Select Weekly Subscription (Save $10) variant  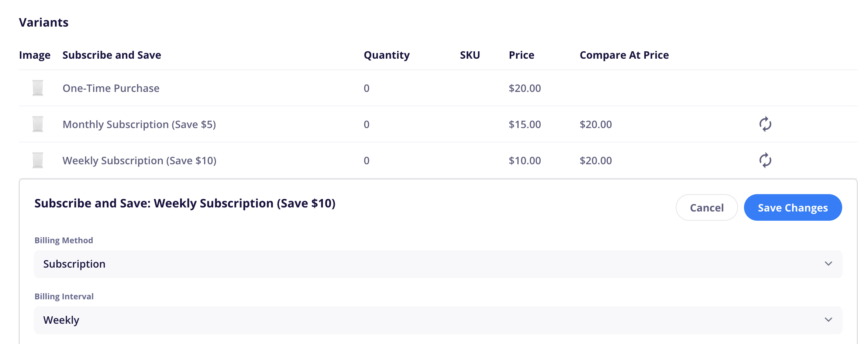[x=139, y=161]
